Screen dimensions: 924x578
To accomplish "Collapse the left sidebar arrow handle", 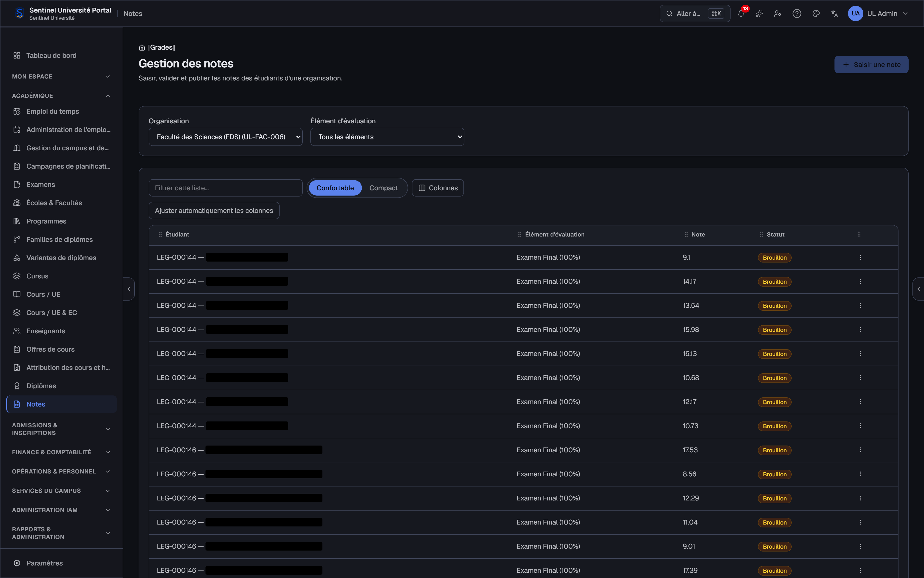I will click(x=129, y=289).
